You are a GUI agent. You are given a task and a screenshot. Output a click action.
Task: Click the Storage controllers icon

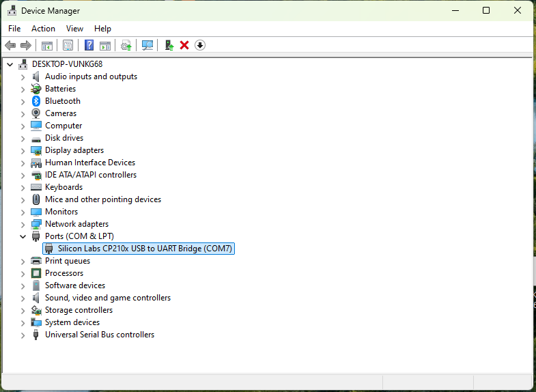coord(36,310)
